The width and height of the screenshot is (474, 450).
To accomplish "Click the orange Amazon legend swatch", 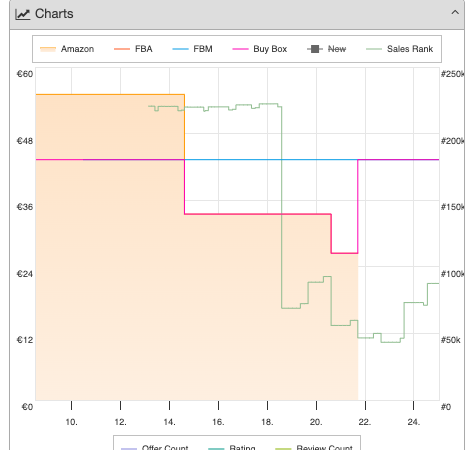I will tap(48, 49).
